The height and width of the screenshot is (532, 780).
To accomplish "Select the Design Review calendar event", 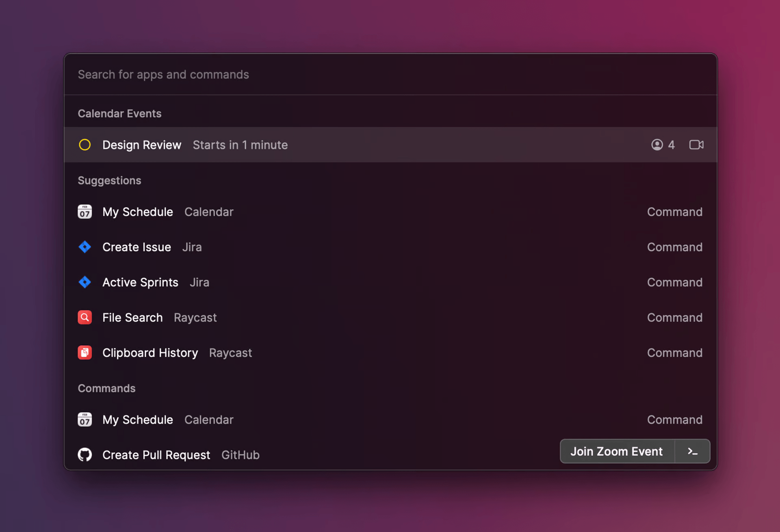I will pos(390,145).
